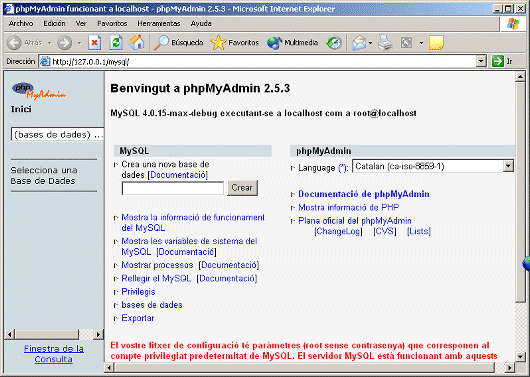The image size is (530, 377).
Task: Click the phpMyAdmin logo in sidebar
Action: coord(39,91)
